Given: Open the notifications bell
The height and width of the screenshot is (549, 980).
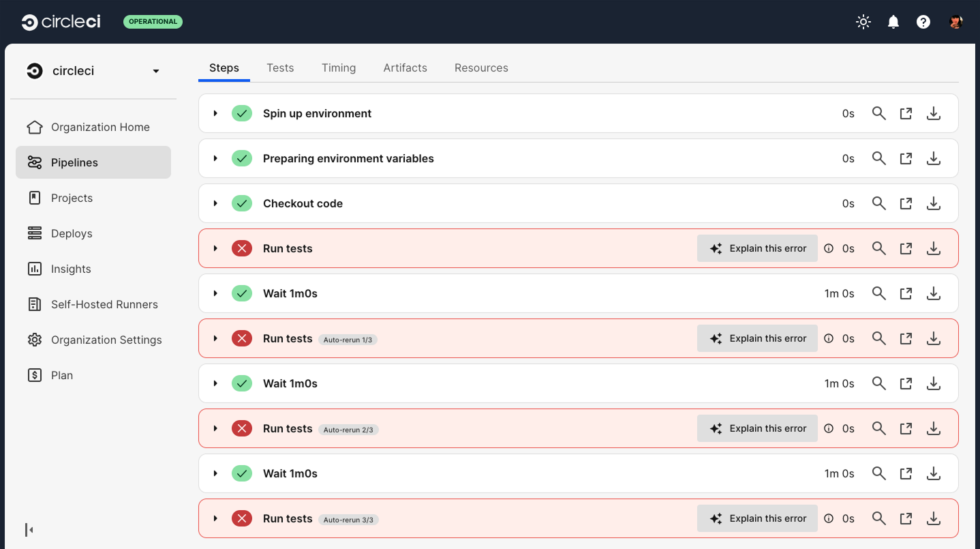Looking at the screenshot, I should click(893, 22).
